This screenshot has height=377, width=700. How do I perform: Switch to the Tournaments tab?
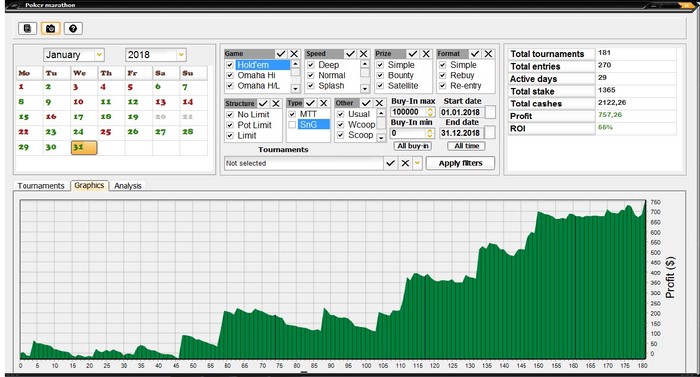(41, 186)
